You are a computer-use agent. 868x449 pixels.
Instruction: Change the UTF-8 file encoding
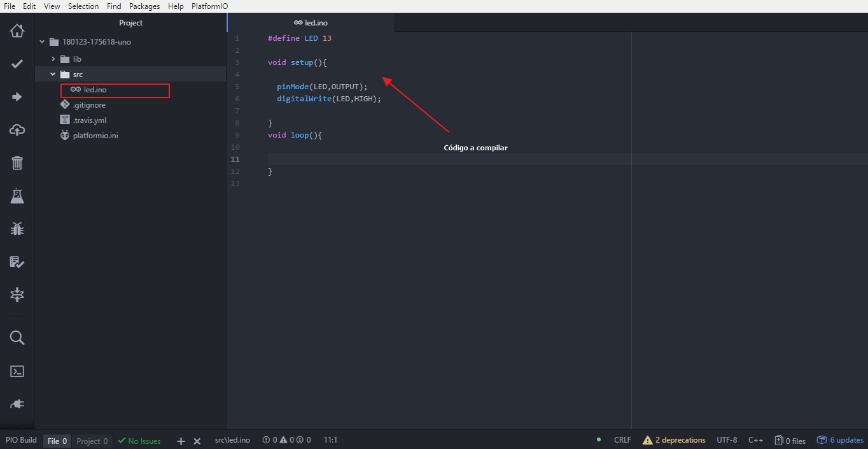point(727,440)
